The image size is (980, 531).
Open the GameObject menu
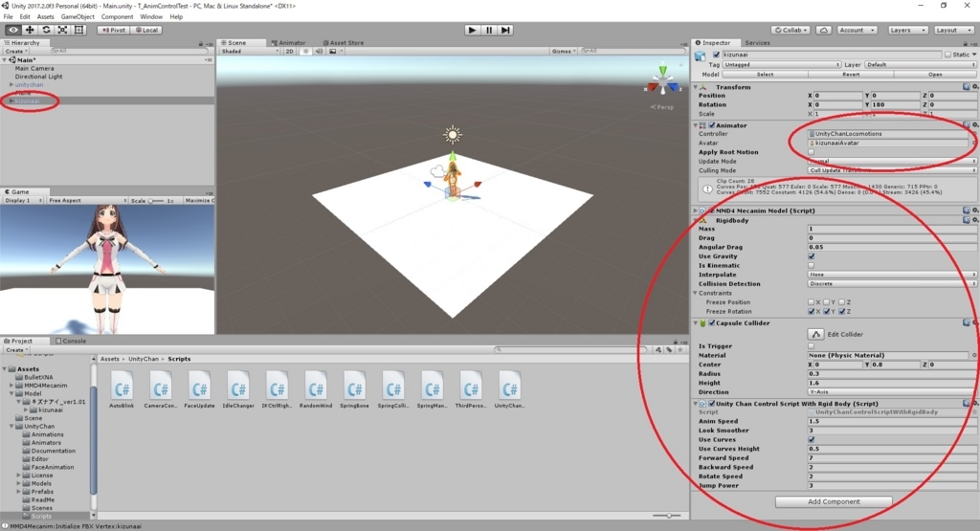click(x=78, y=17)
